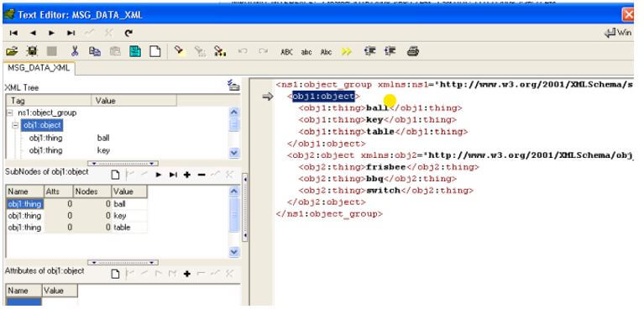
Task: Go to next subnode in SubNodes toolbar
Action: [159, 175]
